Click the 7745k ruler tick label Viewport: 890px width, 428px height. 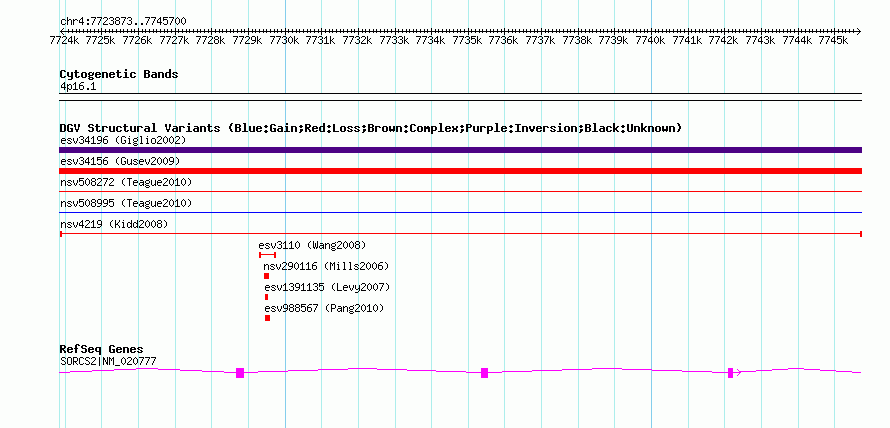click(x=833, y=40)
